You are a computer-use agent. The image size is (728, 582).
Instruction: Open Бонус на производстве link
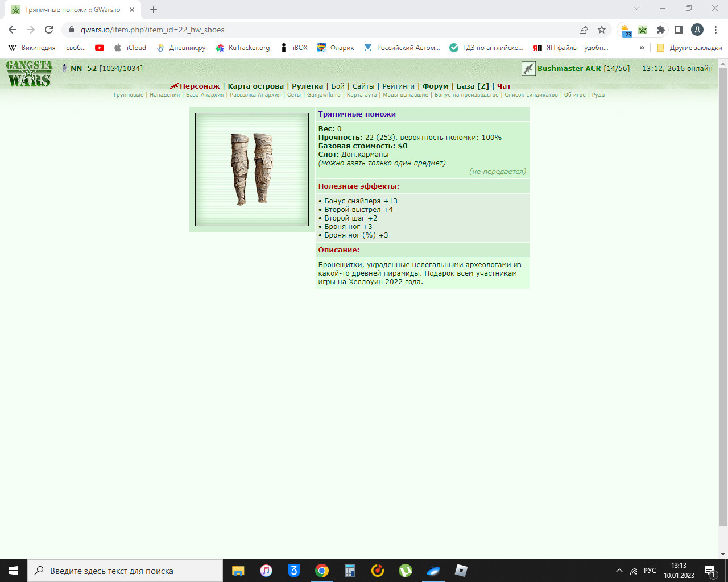(466, 95)
